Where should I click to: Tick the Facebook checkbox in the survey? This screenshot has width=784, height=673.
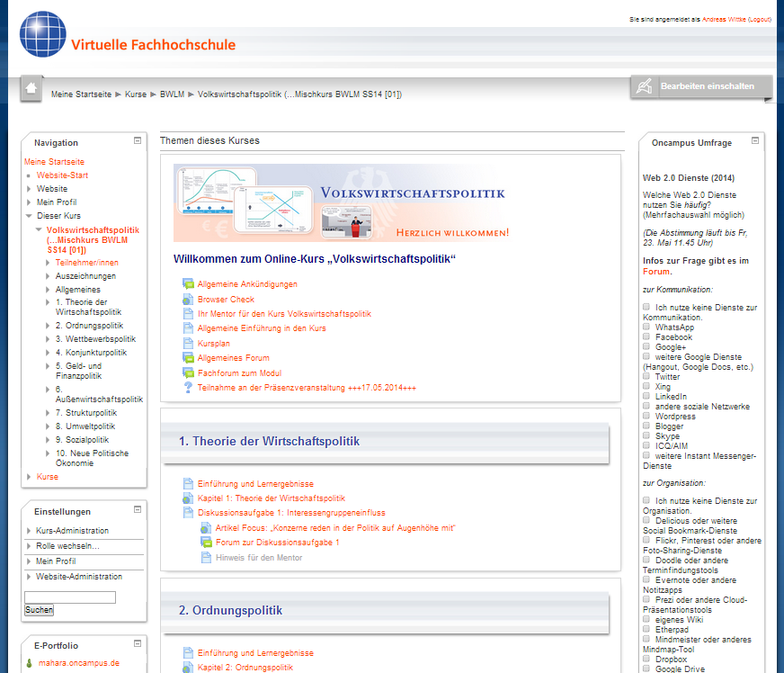click(x=646, y=337)
